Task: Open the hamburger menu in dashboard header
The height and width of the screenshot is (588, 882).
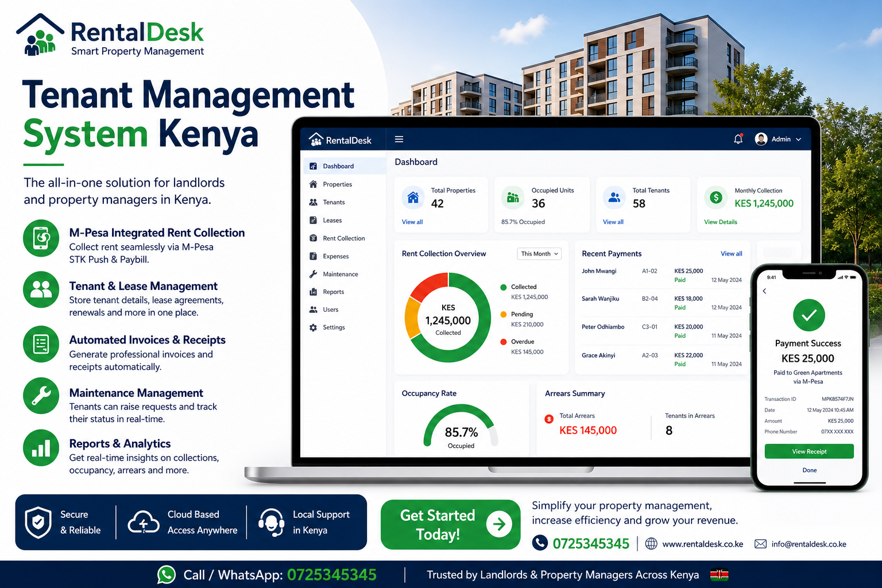Action: 399,139
